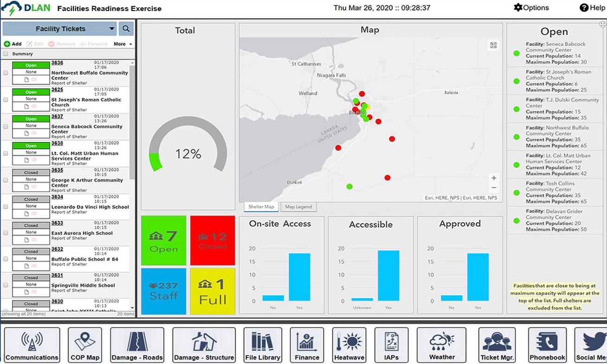The image size is (607, 364).
Task: Open the Damage - Structure board
Action: (x=204, y=345)
